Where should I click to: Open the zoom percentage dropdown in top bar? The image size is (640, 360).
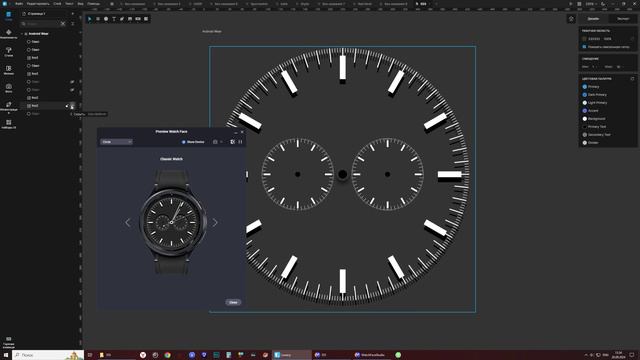pos(591,4)
